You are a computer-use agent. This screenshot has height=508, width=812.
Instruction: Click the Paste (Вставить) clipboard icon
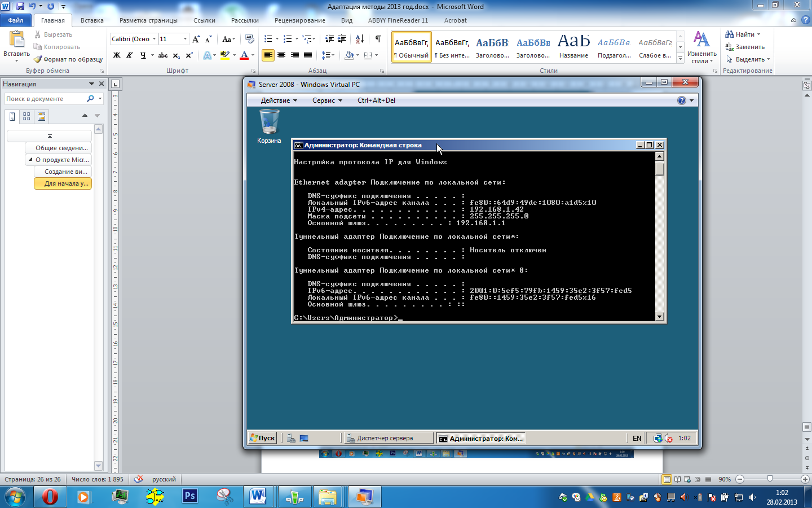pos(16,40)
